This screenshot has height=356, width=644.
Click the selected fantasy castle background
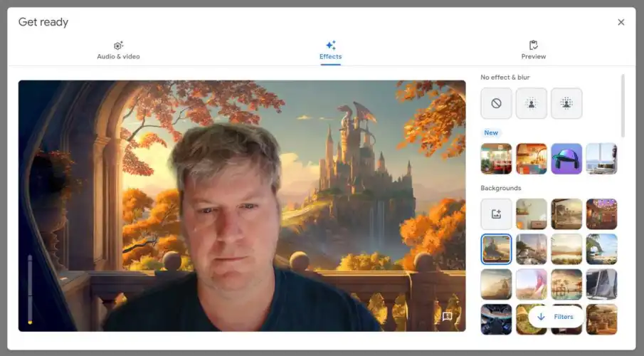point(496,249)
